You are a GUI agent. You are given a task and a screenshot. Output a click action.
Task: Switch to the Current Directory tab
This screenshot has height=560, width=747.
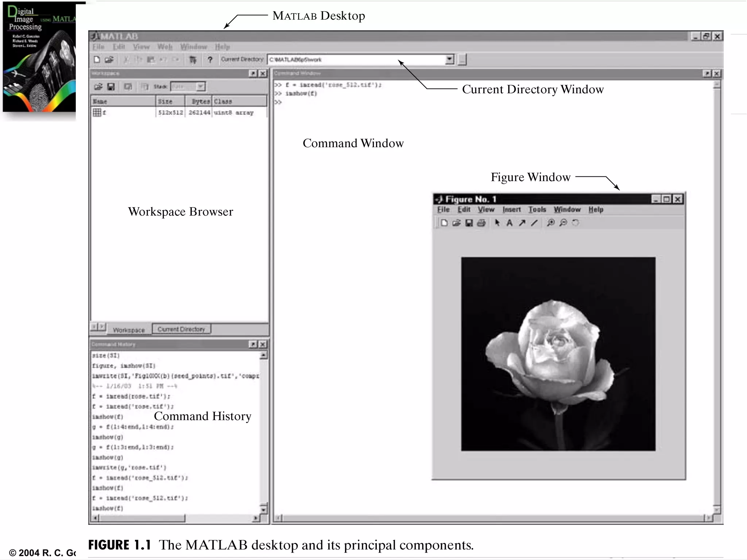181,329
